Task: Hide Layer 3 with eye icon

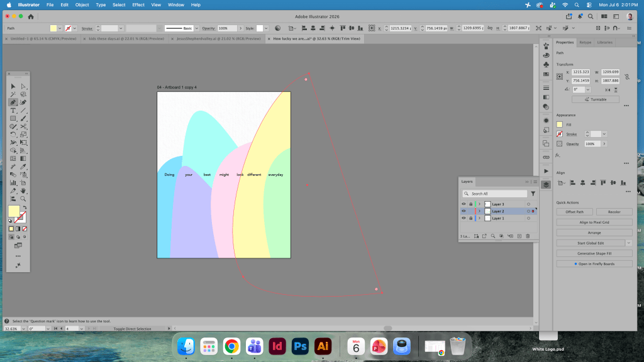Action: click(464, 204)
